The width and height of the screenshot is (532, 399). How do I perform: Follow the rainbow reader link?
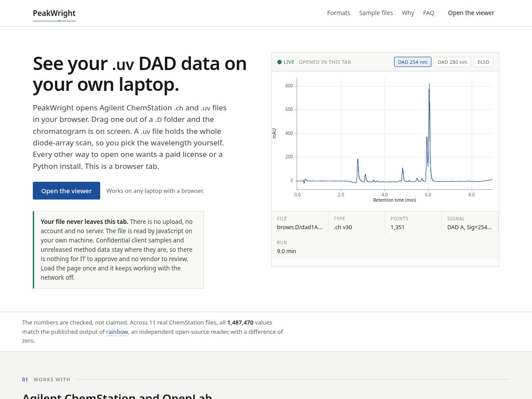point(117,332)
